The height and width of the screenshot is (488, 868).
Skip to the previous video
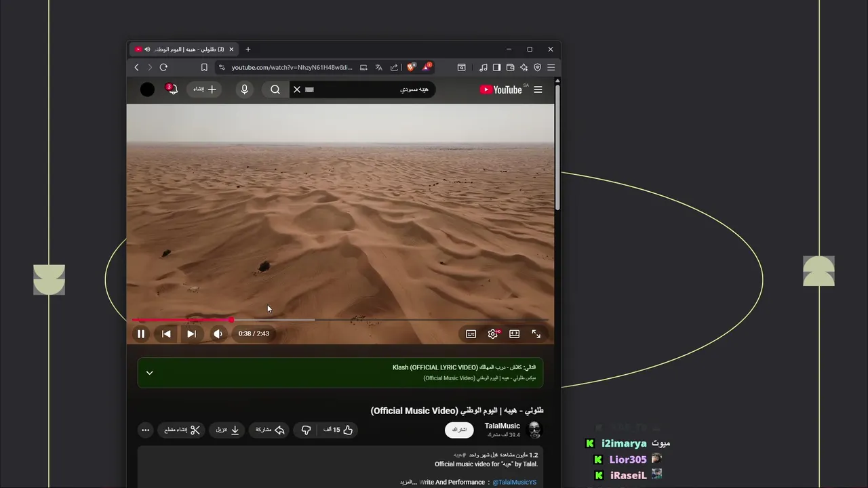(166, 333)
